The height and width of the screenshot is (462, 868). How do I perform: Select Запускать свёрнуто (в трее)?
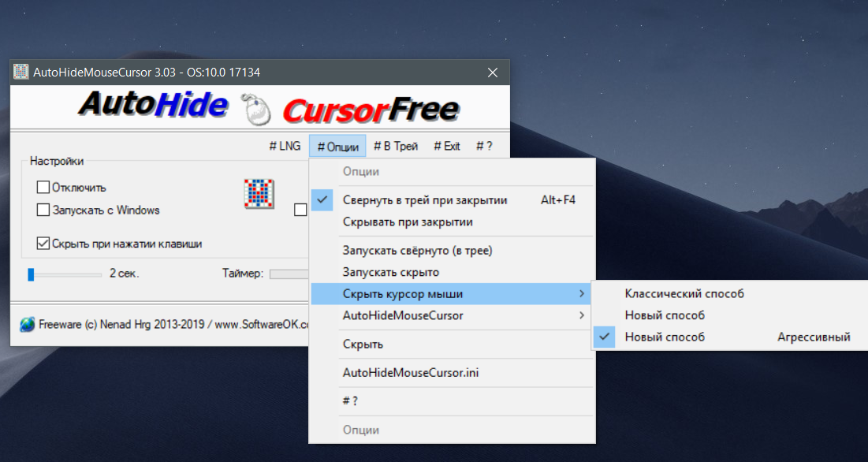[x=452, y=250]
